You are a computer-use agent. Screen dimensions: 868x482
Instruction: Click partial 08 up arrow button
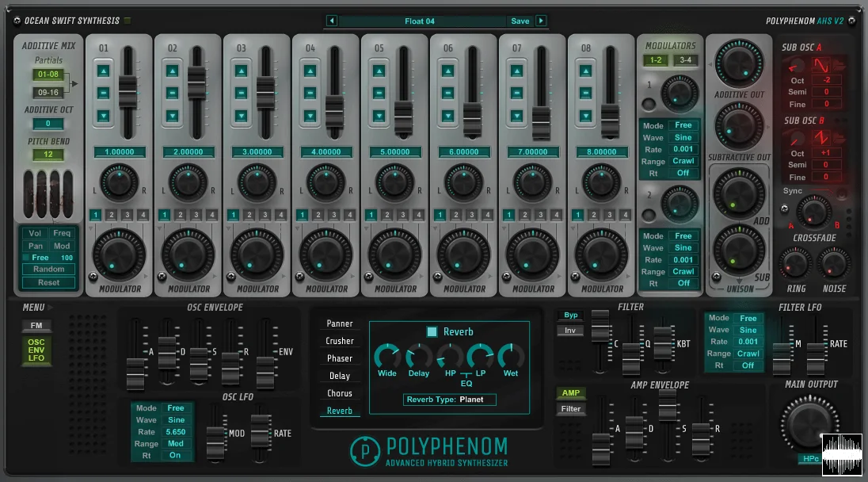[586, 71]
